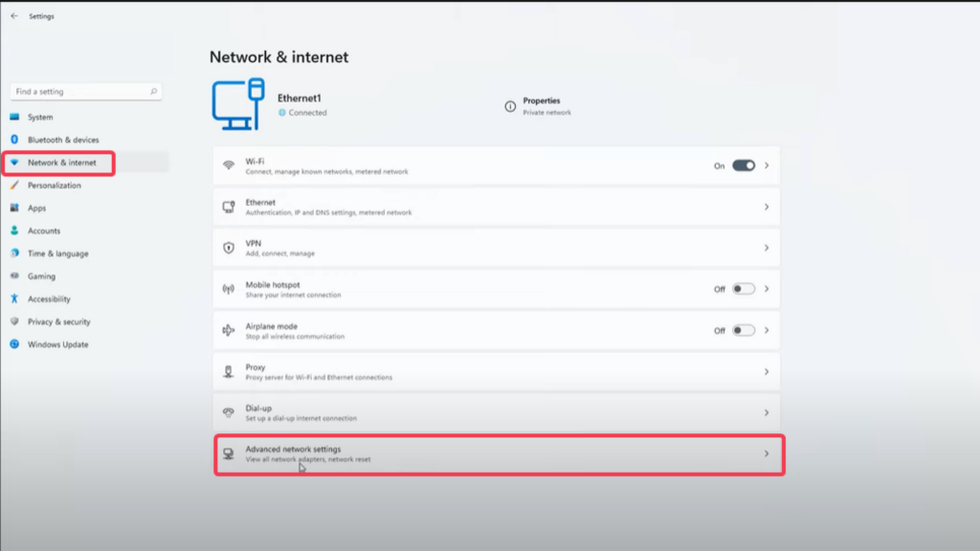Open VPN row chevron
The width and height of the screenshot is (980, 551).
767,248
